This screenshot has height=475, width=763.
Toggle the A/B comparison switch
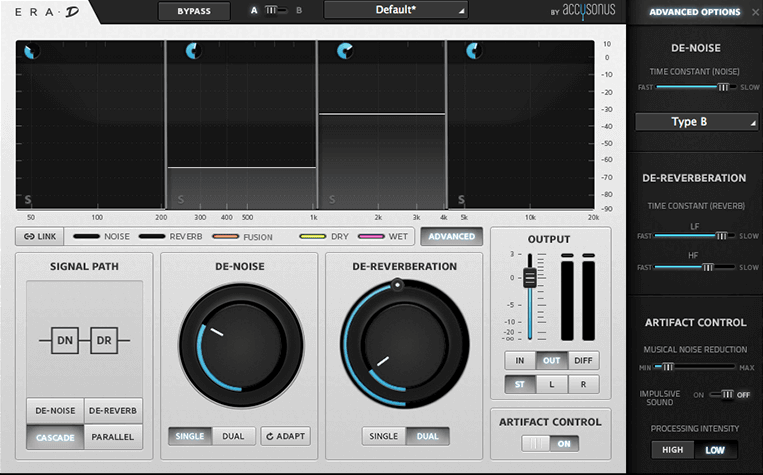[276, 10]
